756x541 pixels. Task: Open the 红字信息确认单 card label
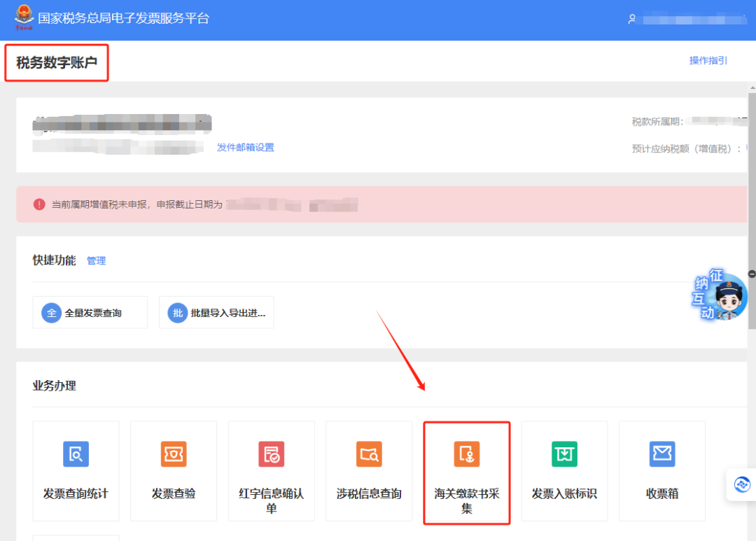click(272, 500)
